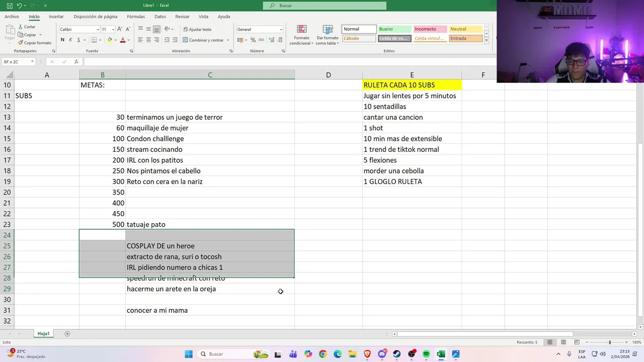Align text to middle of cell
The image size is (644, 362).
coord(148,29)
